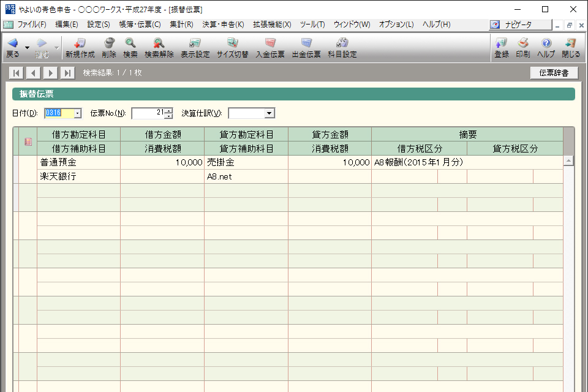The image size is (588, 392).
Task: Expand the 日付 date dropdown arrow
Action: [78, 113]
